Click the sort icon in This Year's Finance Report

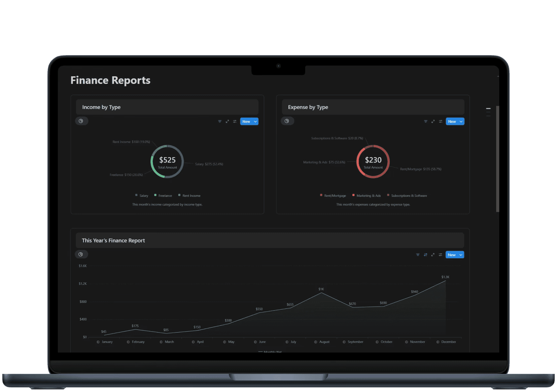pos(425,255)
